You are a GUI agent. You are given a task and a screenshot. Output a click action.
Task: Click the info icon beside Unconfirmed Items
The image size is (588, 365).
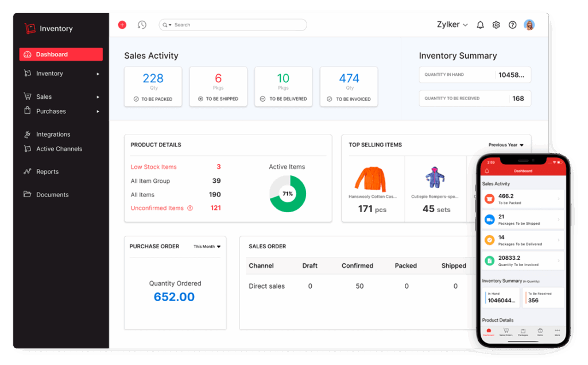(x=190, y=208)
